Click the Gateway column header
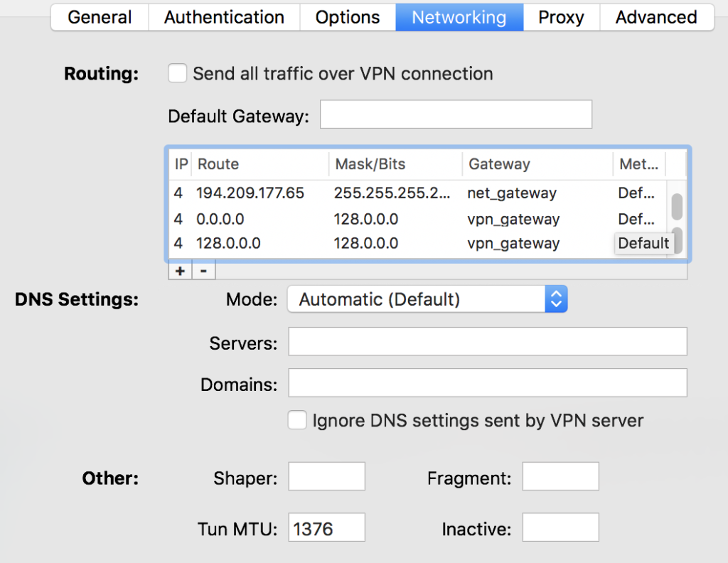This screenshot has height=563, width=728. 500,164
